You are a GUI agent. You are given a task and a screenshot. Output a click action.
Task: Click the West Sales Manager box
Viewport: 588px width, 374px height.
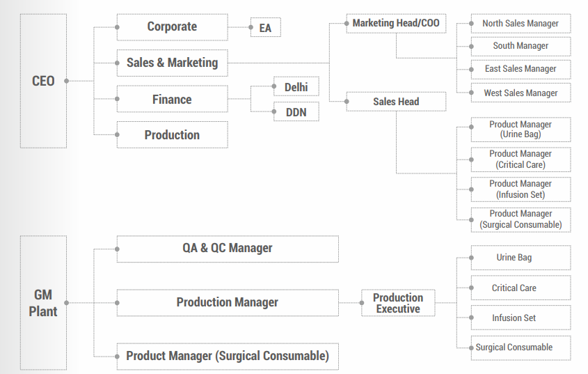pyautogui.click(x=521, y=93)
